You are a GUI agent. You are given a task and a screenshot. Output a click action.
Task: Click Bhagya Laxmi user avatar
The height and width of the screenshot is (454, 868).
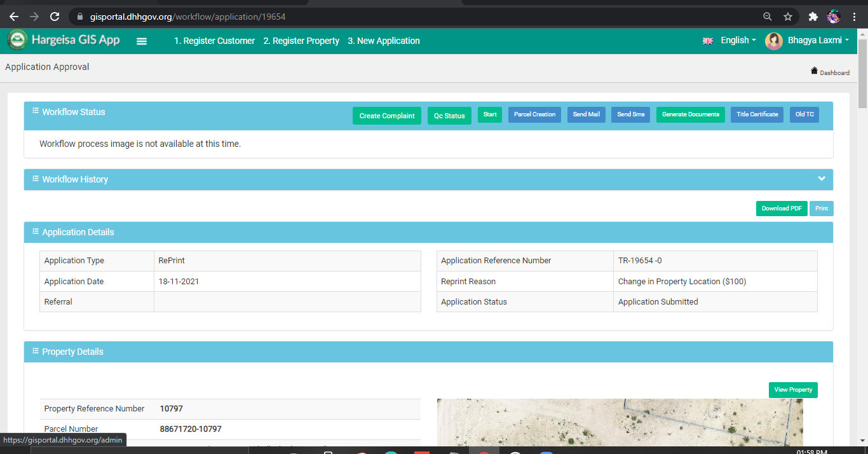tap(773, 41)
